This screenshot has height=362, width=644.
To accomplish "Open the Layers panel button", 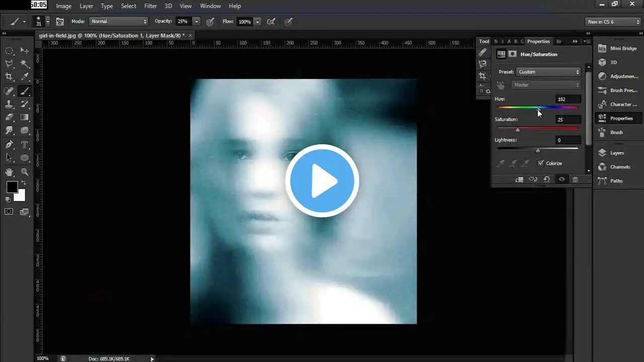I will point(616,153).
